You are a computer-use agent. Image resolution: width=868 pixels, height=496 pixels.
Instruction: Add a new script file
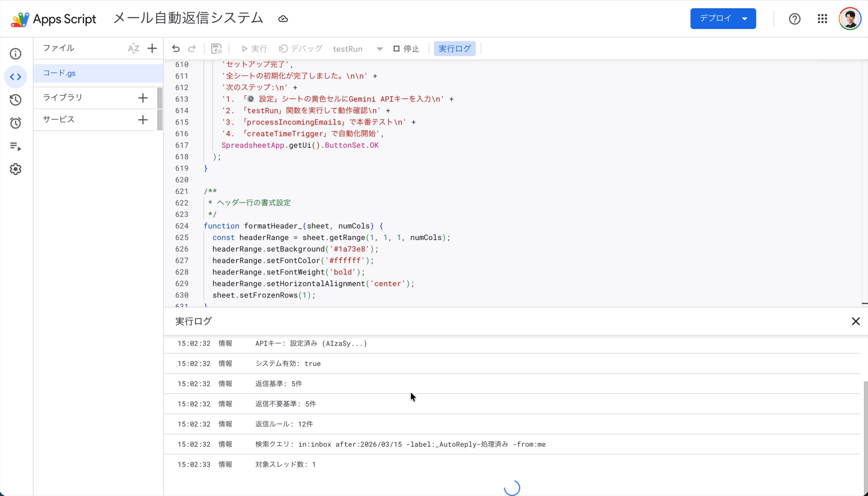(x=152, y=48)
